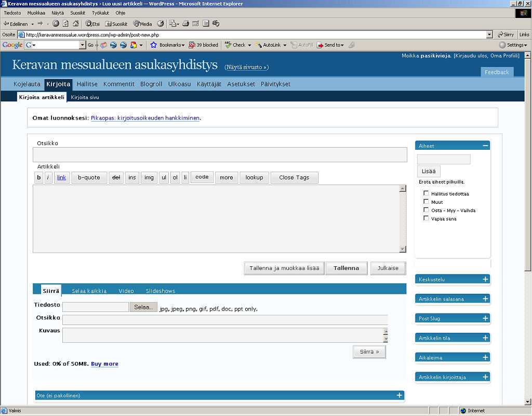This screenshot has height=416, width=532.
Task: Open the Pikaopas draft link
Action: coord(145,118)
